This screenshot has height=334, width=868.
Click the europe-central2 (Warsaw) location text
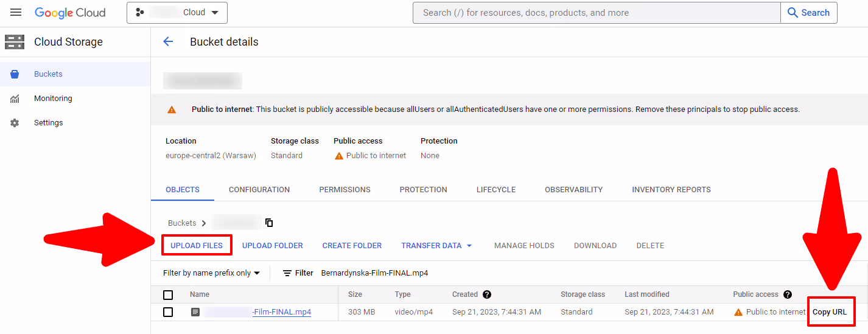coord(211,156)
